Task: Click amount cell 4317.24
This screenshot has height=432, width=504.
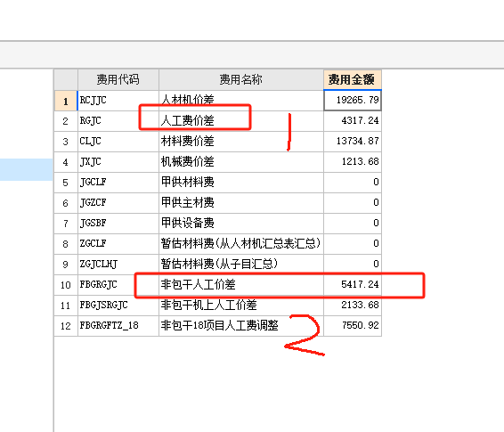Action: pos(353,121)
